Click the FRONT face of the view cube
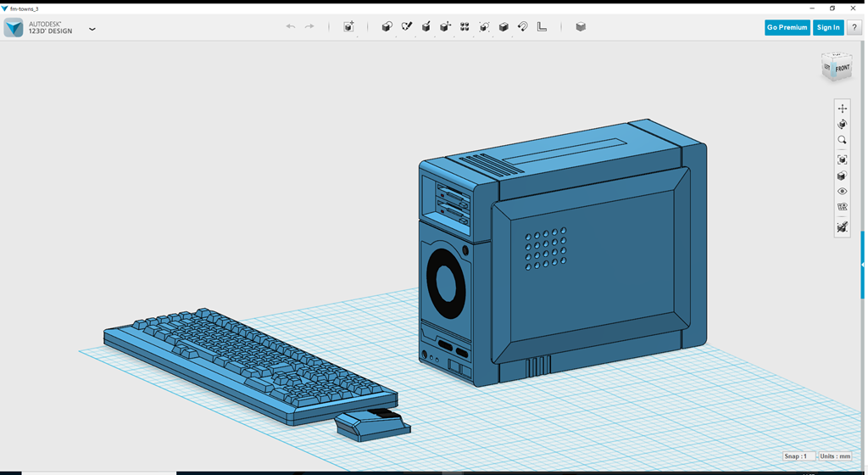Screen dimensions: 868x475 pos(841,68)
